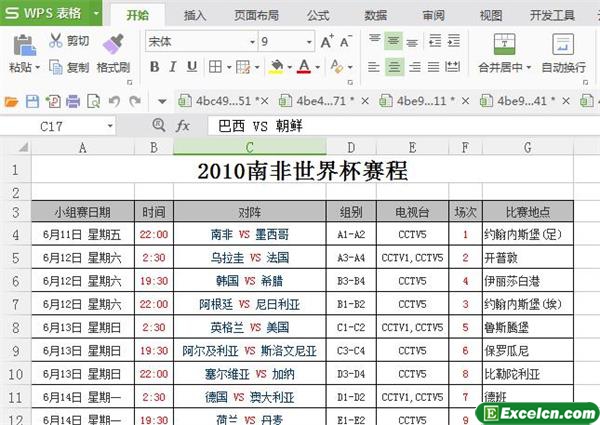Expand quick access toolbar customize arrow
This screenshot has width=600, height=425.
pyautogui.click(x=162, y=102)
